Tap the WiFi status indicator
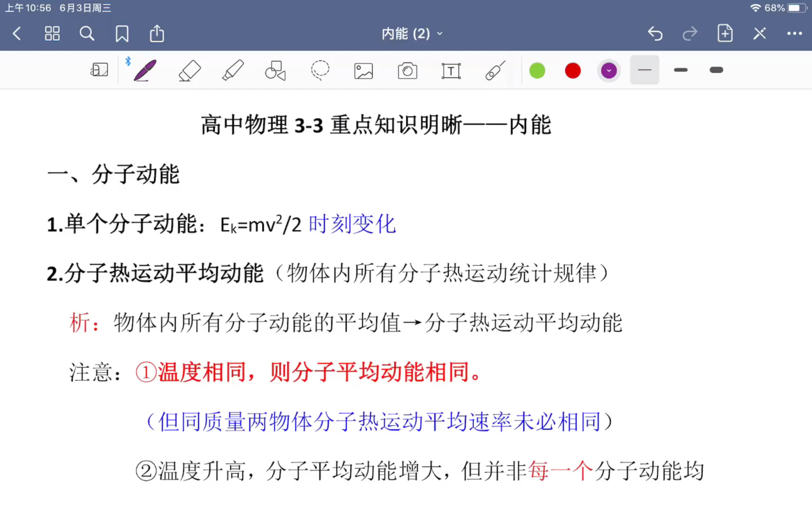The height and width of the screenshot is (509, 812). point(755,8)
